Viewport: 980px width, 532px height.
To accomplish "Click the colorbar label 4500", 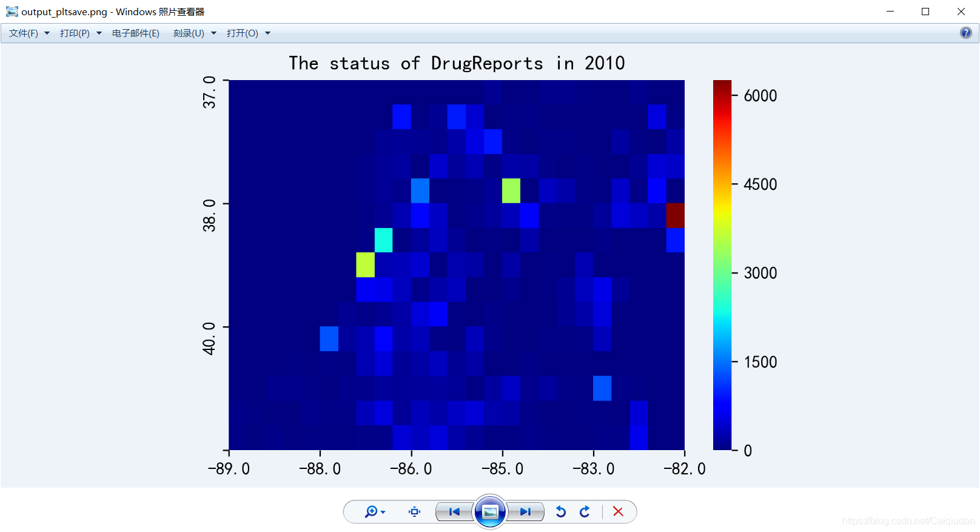I will (760, 184).
